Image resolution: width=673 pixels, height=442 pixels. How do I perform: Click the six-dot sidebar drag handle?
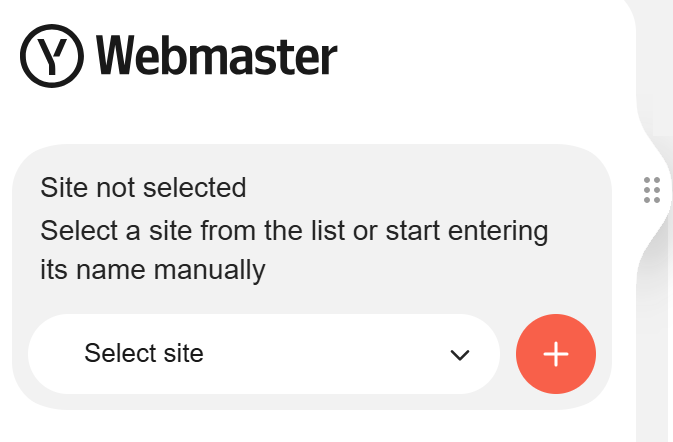652,188
